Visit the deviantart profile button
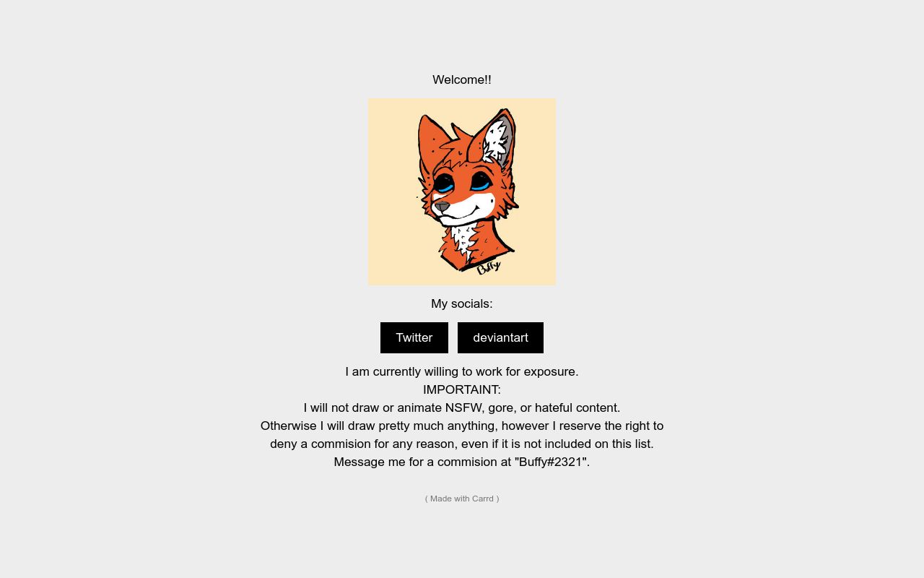Image resolution: width=924 pixels, height=578 pixels. (x=500, y=337)
